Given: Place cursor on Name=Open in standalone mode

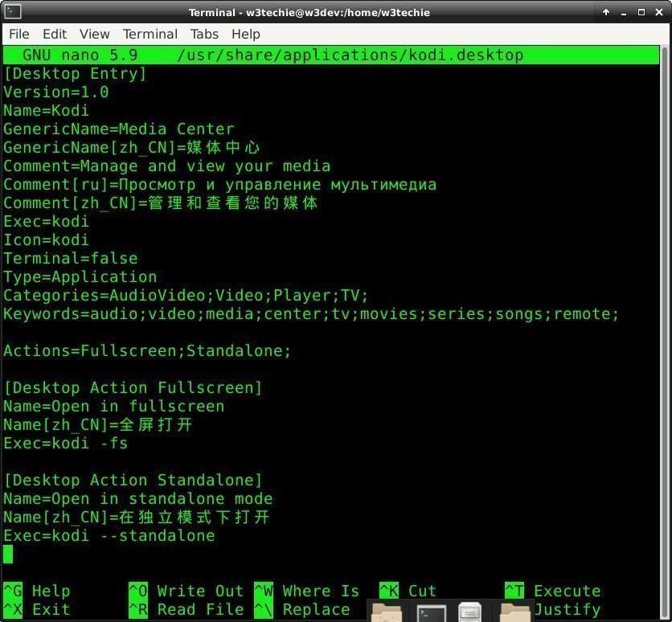Looking at the screenshot, I should [x=138, y=498].
